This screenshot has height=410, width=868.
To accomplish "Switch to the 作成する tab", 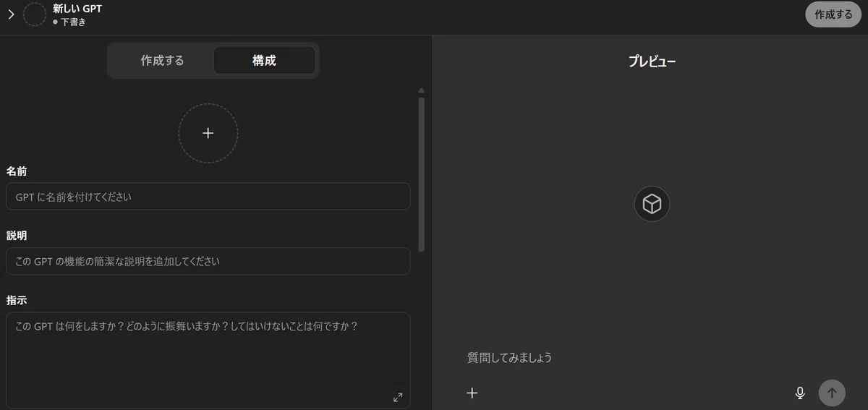I will [x=162, y=61].
